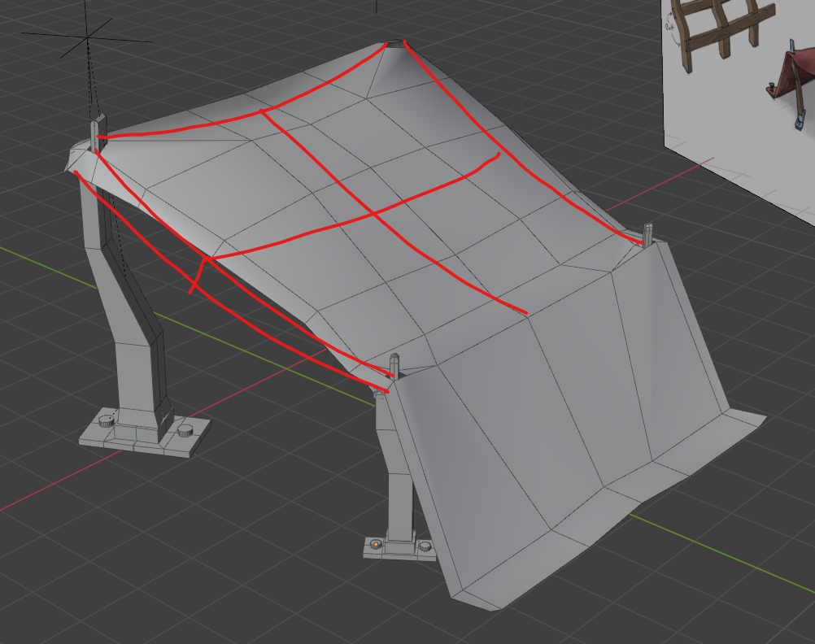Click the long red guide stroke across the roof center
Image resolution: width=815 pixels, height=644 pixels.
pyautogui.click(x=390, y=211)
